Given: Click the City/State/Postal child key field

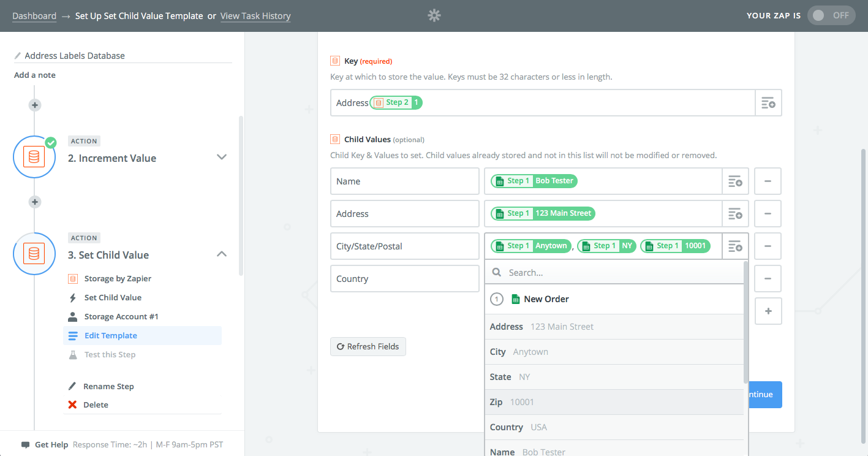Looking at the screenshot, I should (404, 246).
